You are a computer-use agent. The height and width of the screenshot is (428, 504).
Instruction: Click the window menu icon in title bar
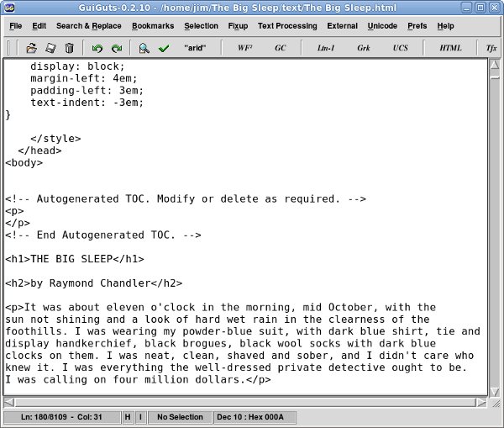pos(10,8)
